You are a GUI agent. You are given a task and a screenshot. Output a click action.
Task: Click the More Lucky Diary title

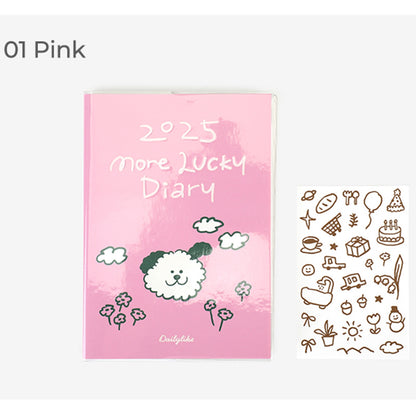coord(178,176)
